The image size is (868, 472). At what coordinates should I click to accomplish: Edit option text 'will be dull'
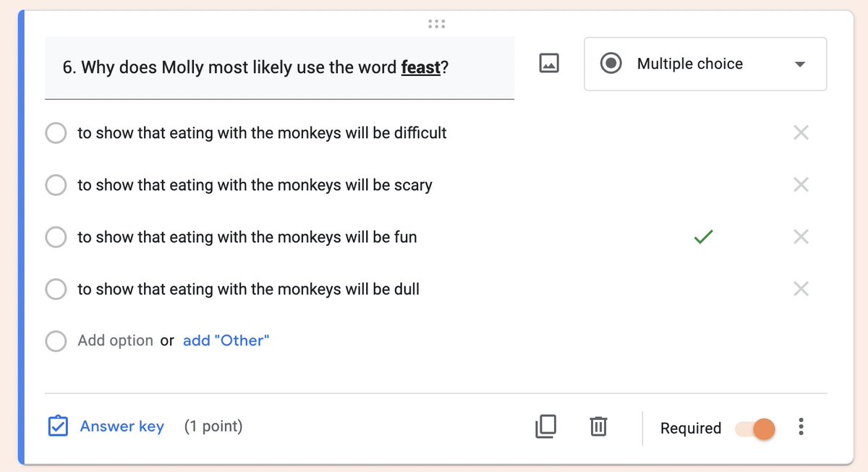[249, 289]
